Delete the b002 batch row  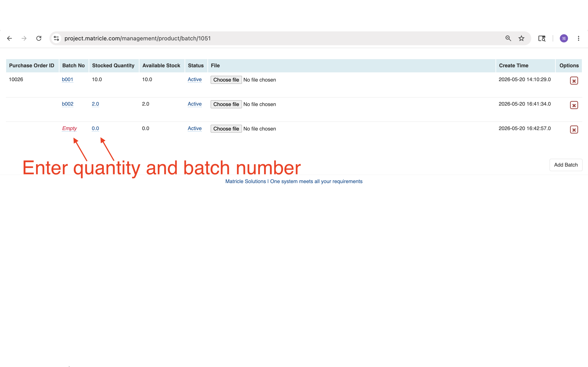point(574,105)
